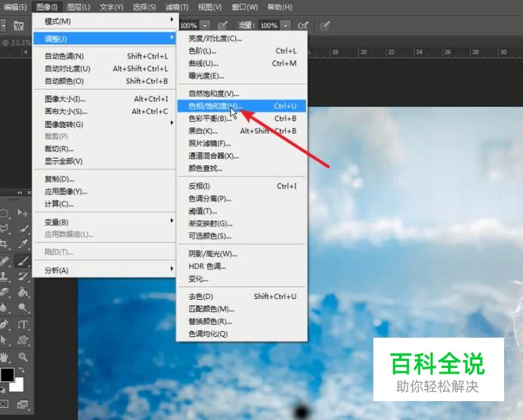Screen dimensions: 523x420
Task: Select the Crop tool
Action: pos(3,244)
